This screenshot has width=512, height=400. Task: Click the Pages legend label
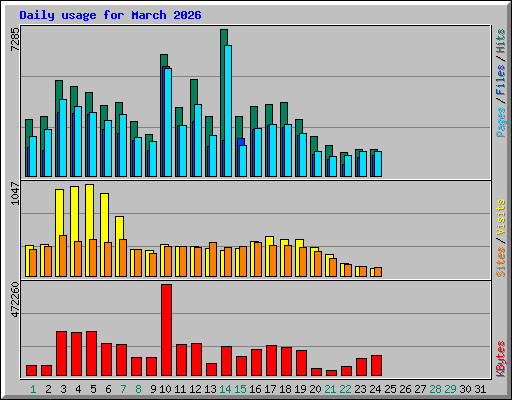tap(501, 122)
